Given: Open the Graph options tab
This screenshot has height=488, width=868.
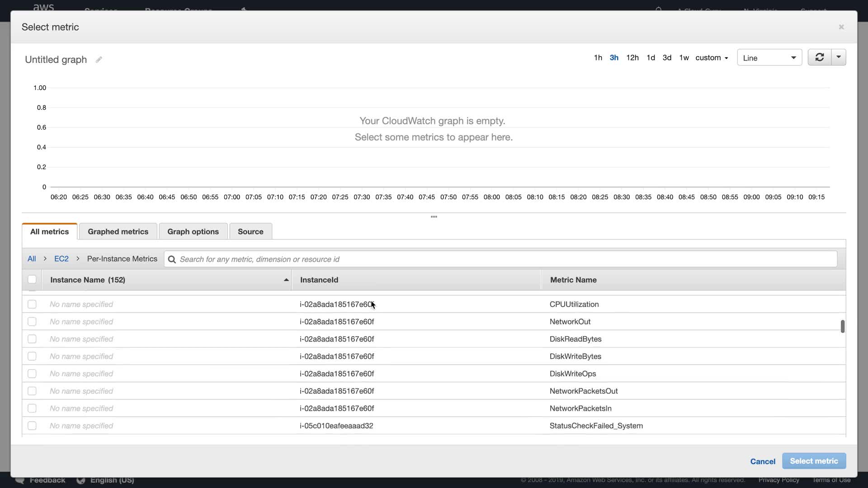Looking at the screenshot, I should pyautogui.click(x=193, y=231).
